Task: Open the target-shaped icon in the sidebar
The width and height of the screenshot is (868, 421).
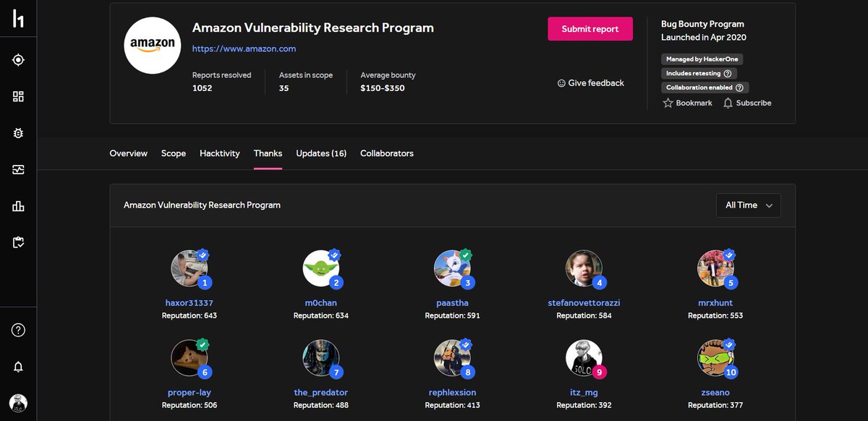Action: point(18,60)
